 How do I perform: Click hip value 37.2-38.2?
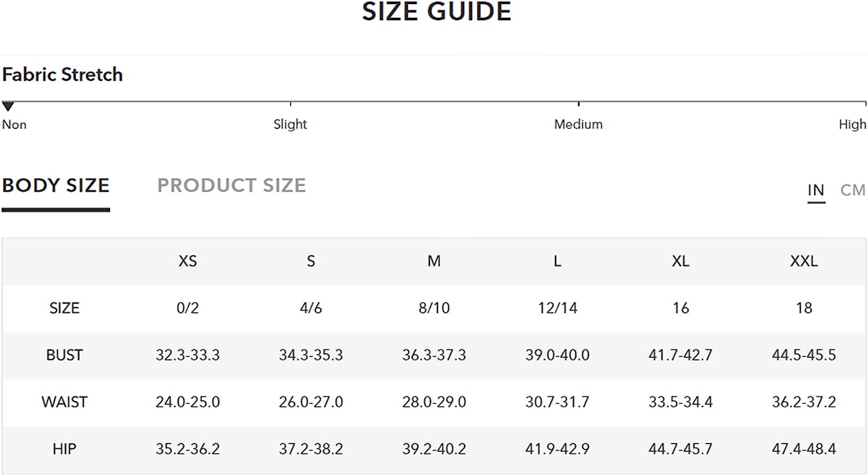point(311,449)
